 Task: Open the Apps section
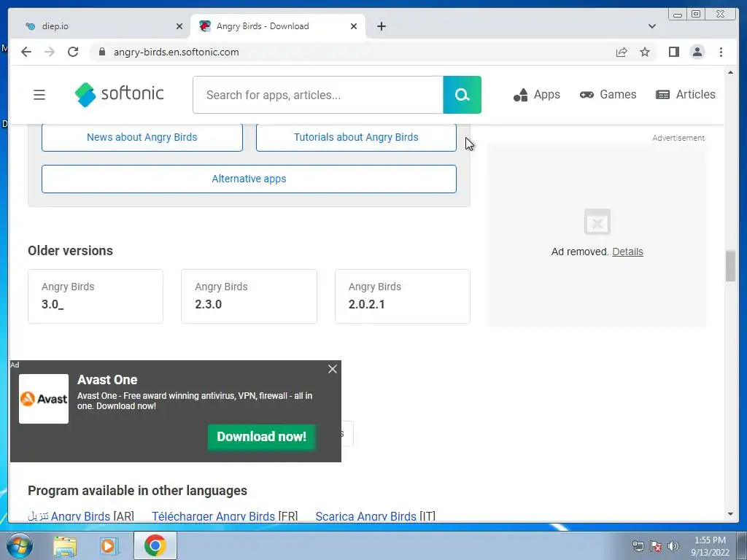[537, 94]
